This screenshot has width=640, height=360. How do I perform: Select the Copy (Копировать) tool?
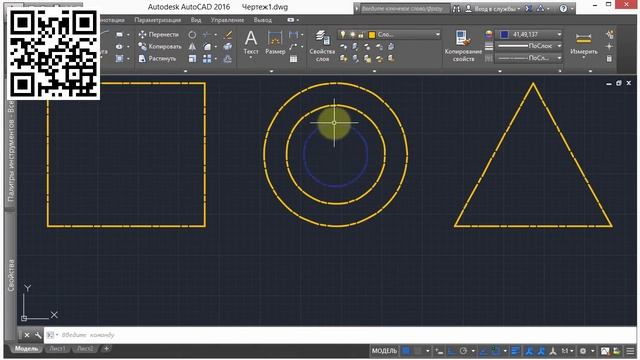pos(160,47)
